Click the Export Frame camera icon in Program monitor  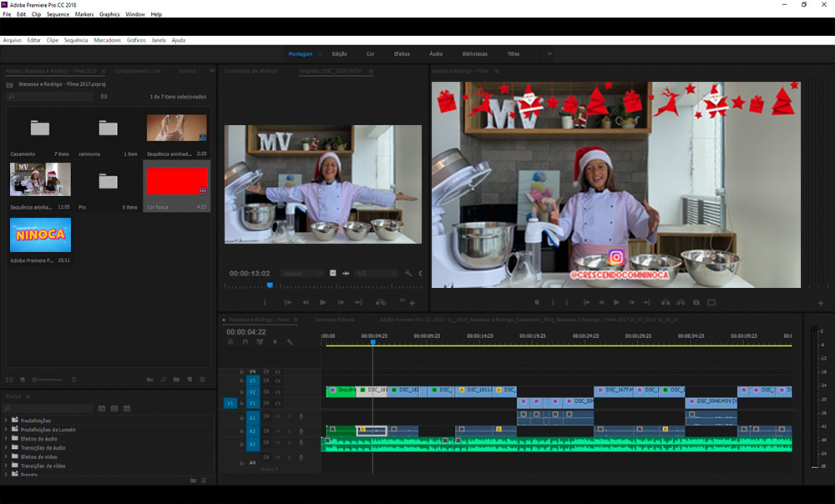[696, 302]
